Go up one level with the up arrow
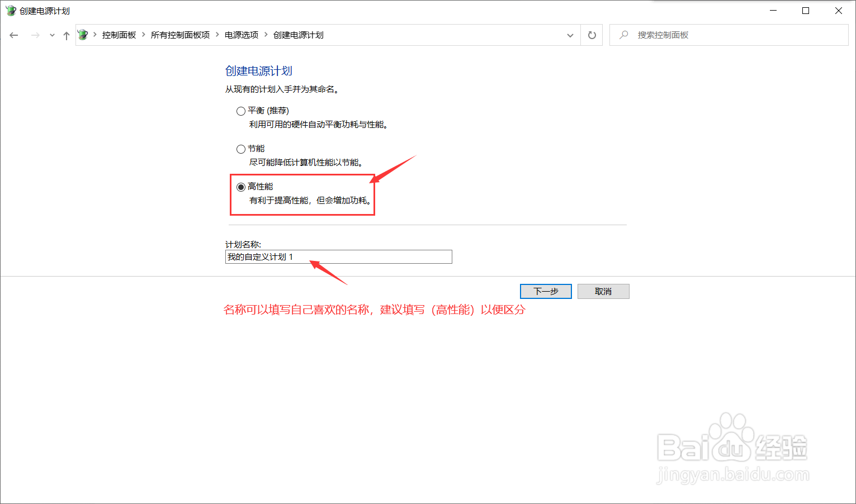 [x=66, y=35]
